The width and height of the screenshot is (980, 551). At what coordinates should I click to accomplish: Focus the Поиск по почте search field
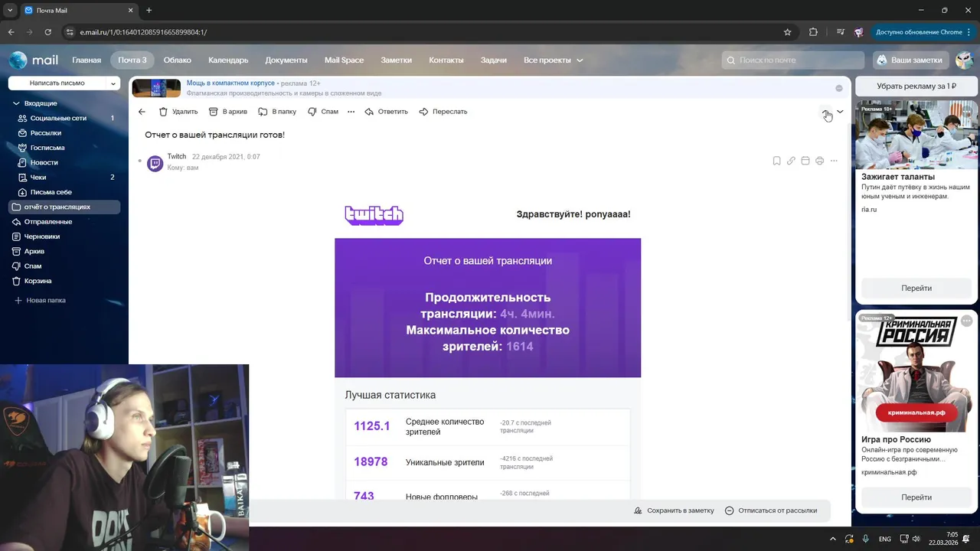point(793,60)
